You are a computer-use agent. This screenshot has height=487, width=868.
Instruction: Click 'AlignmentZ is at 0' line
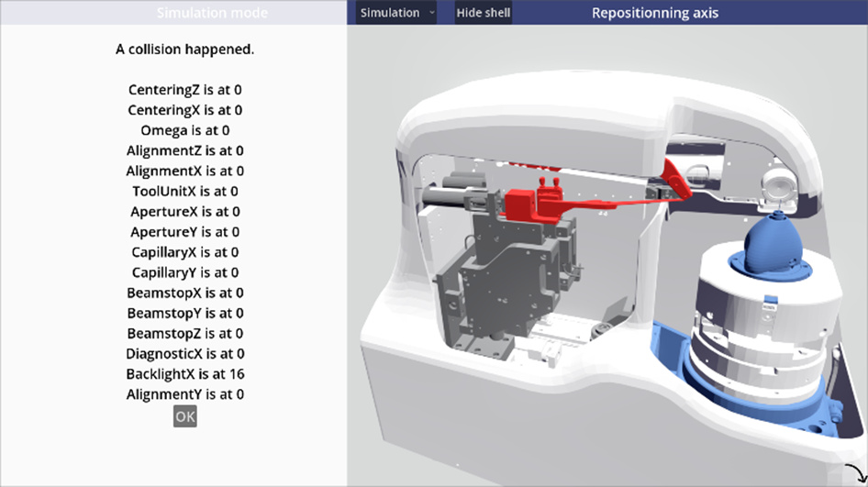185,150
